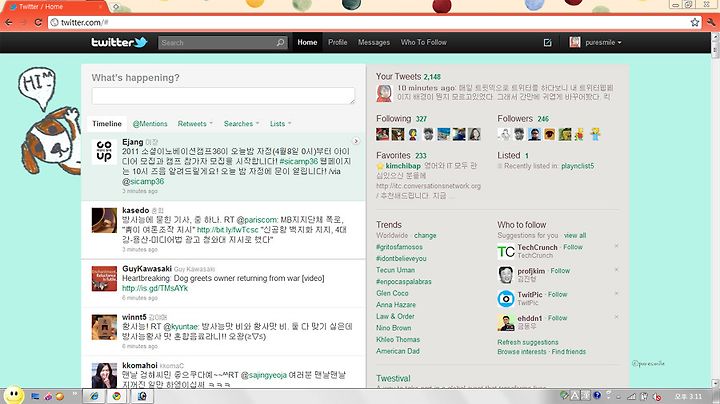720x404 pixels.
Task: Follow TechCrunch
Action: [573, 247]
